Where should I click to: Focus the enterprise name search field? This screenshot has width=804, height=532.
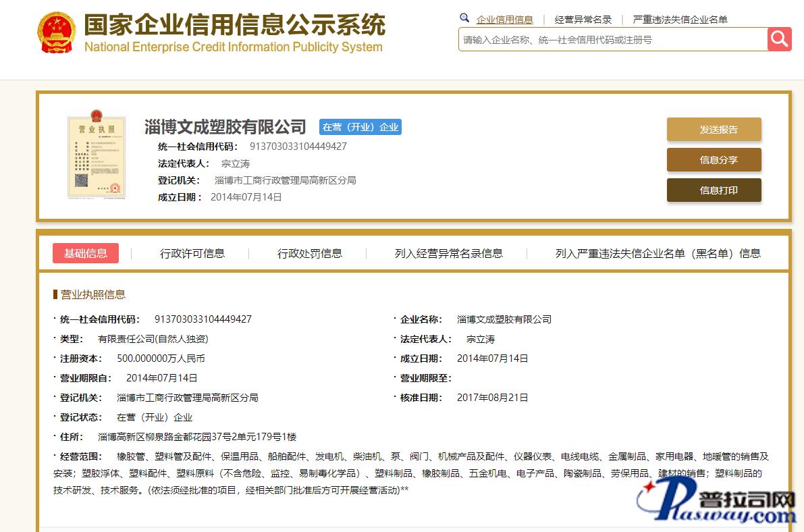pyautogui.click(x=612, y=40)
